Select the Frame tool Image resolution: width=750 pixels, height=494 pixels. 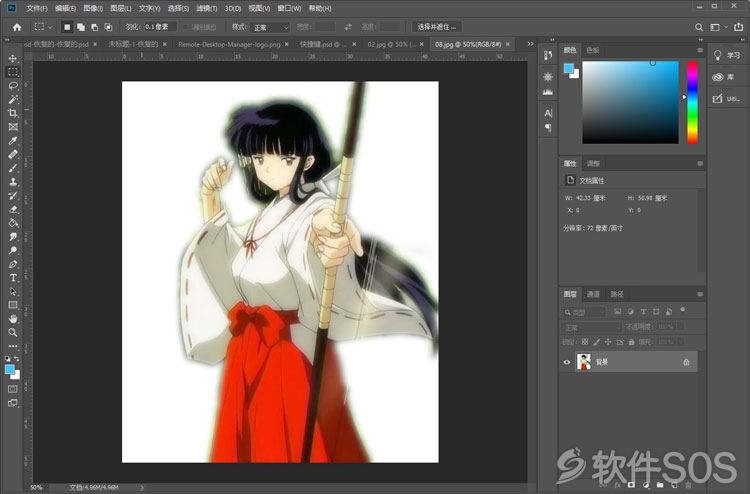[x=13, y=127]
